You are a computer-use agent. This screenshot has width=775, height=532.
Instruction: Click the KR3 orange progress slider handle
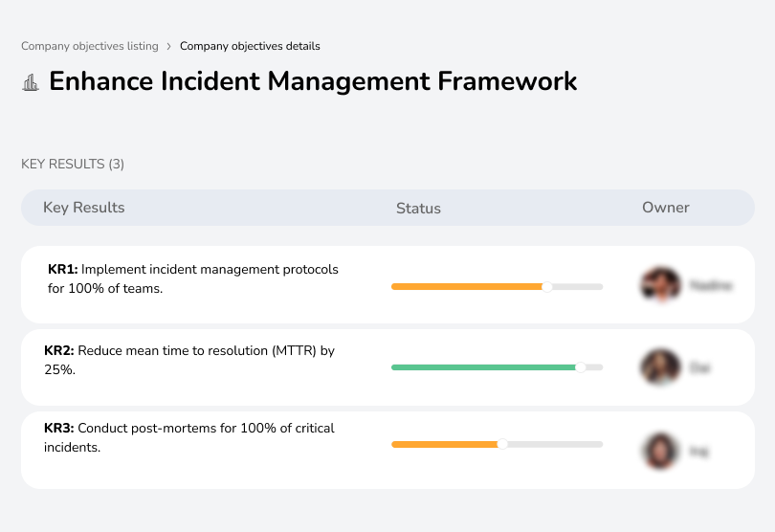click(x=502, y=444)
